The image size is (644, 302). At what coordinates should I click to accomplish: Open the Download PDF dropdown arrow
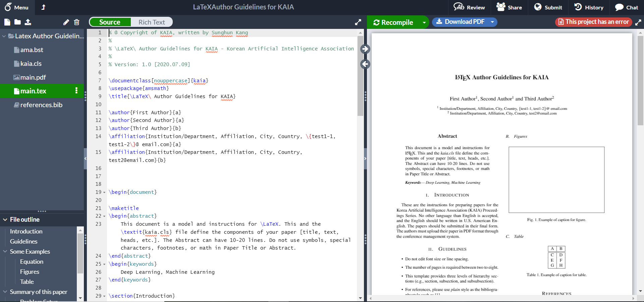pos(492,22)
